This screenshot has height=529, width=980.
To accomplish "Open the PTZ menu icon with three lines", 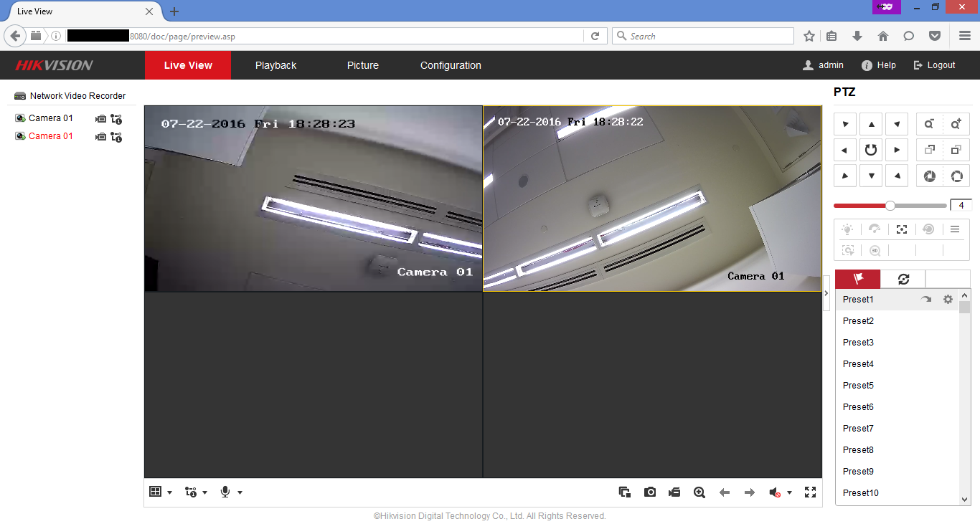I will (x=955, y=229).
